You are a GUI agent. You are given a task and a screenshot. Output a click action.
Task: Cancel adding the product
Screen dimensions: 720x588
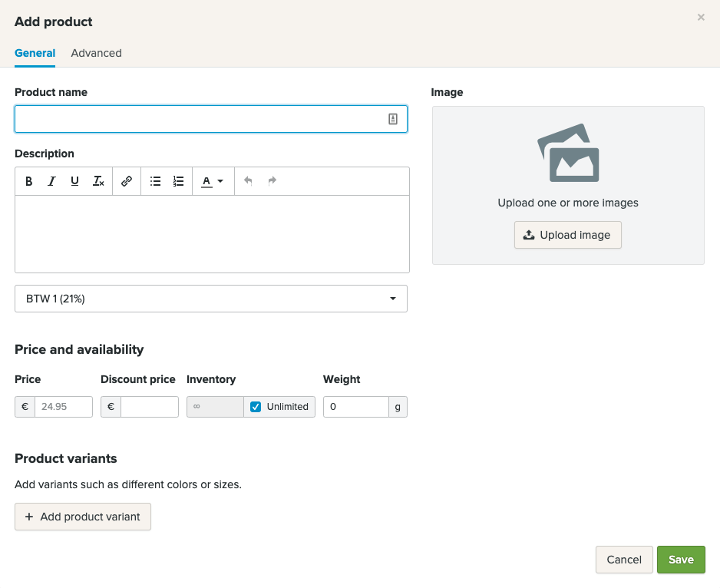click(623, 560)
